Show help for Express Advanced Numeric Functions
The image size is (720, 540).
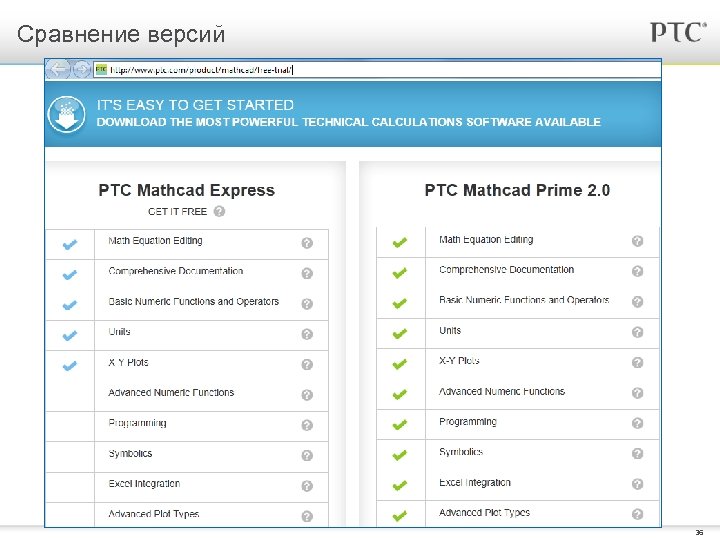tap(307, 395)
